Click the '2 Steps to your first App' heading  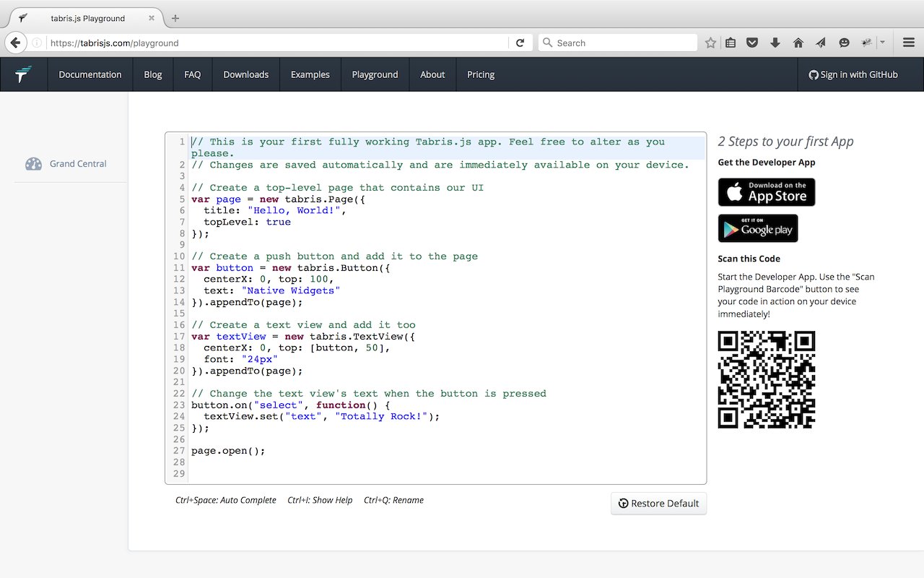tap(785, 142)
